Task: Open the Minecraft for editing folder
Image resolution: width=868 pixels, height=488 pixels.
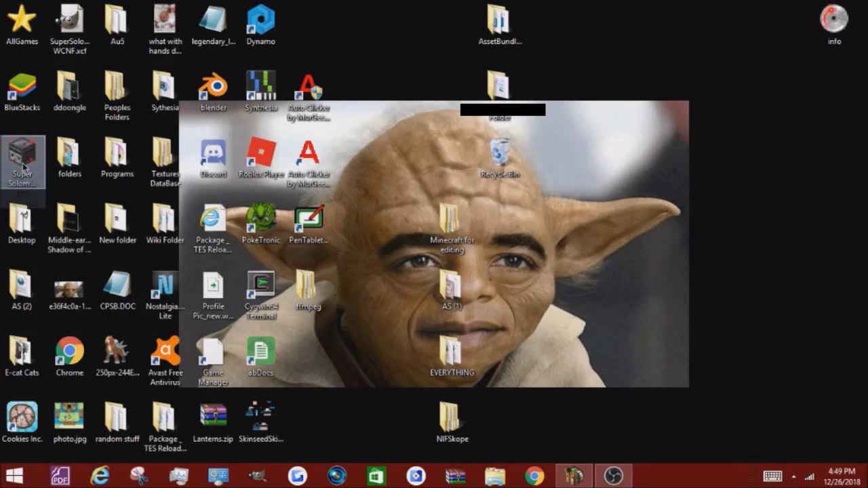Action: coord(452,228)
